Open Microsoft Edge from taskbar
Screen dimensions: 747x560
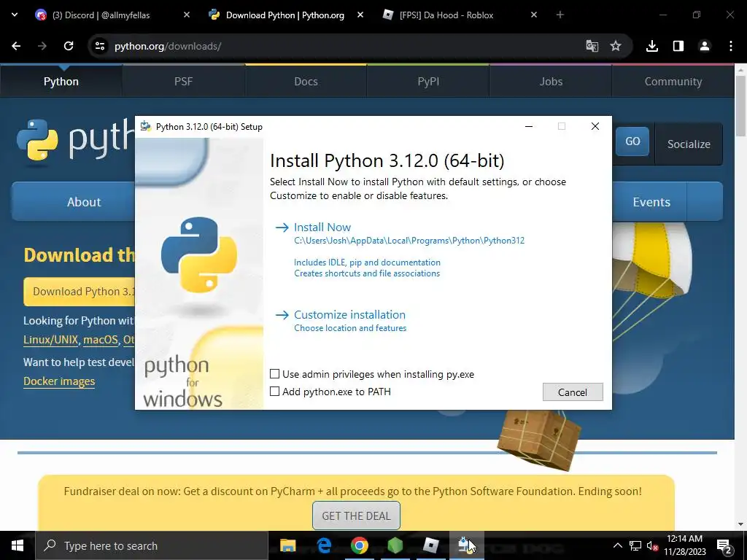(324, 545)
